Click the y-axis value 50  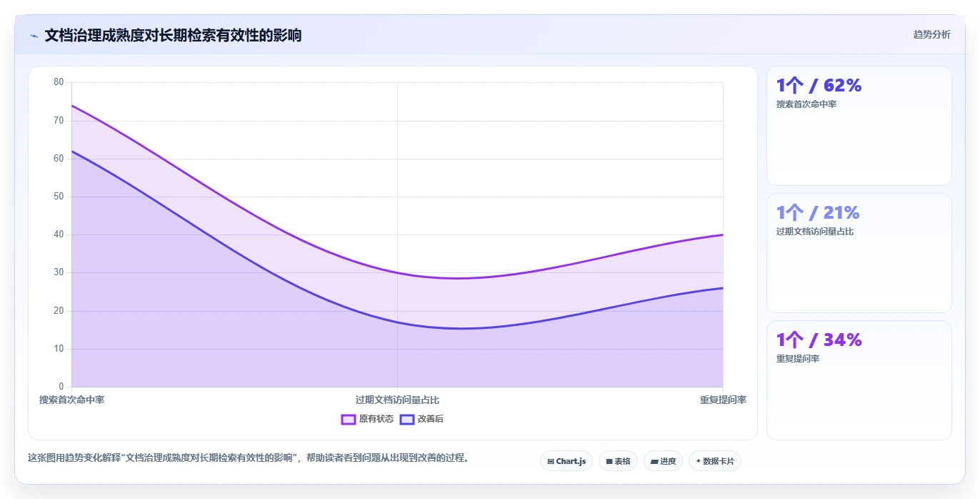tap(59, 197)
